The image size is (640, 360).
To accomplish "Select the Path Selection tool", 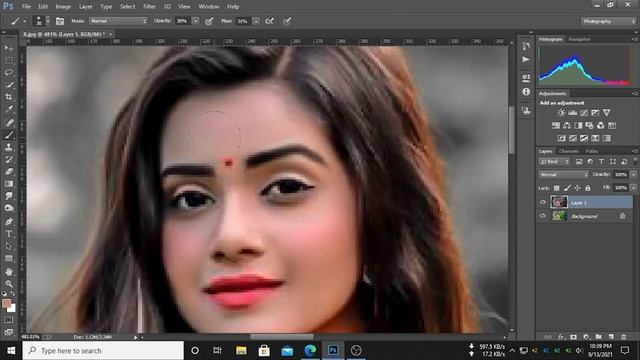I will pyautogui.click(x=9, y=246).
